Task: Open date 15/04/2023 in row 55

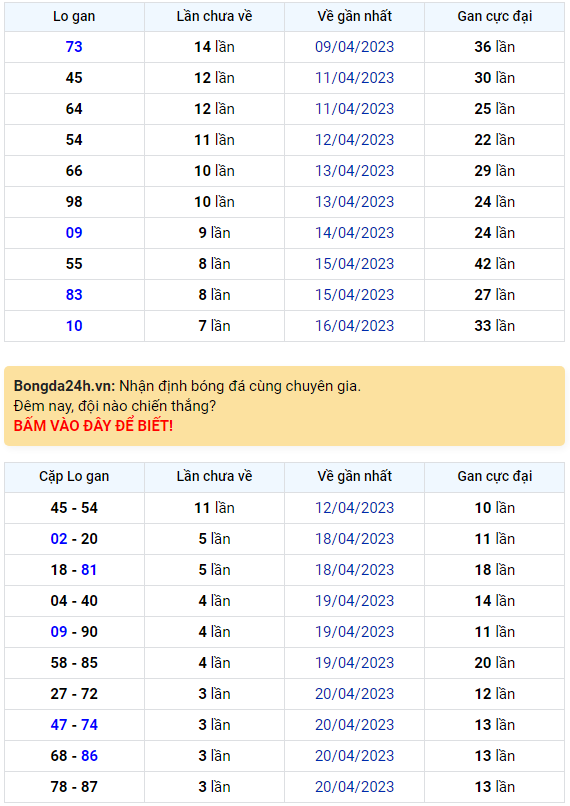Action: tap(355, 264)
